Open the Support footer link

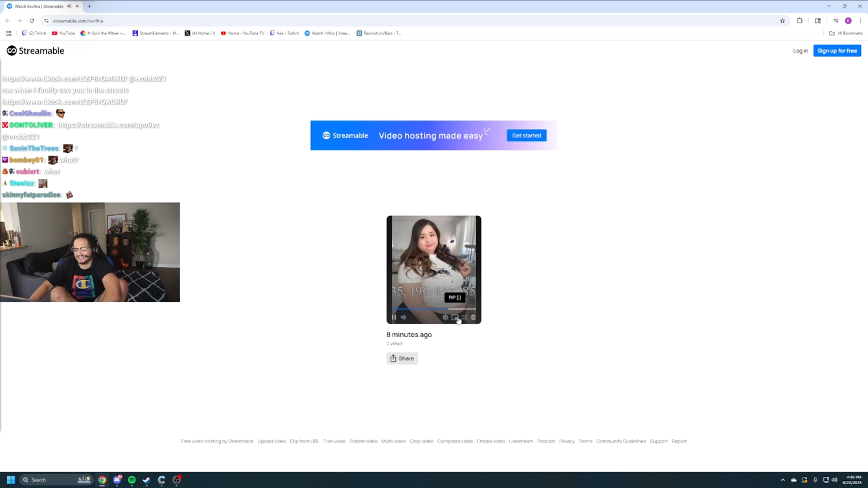pyautogui.click(x=659, y=441)
